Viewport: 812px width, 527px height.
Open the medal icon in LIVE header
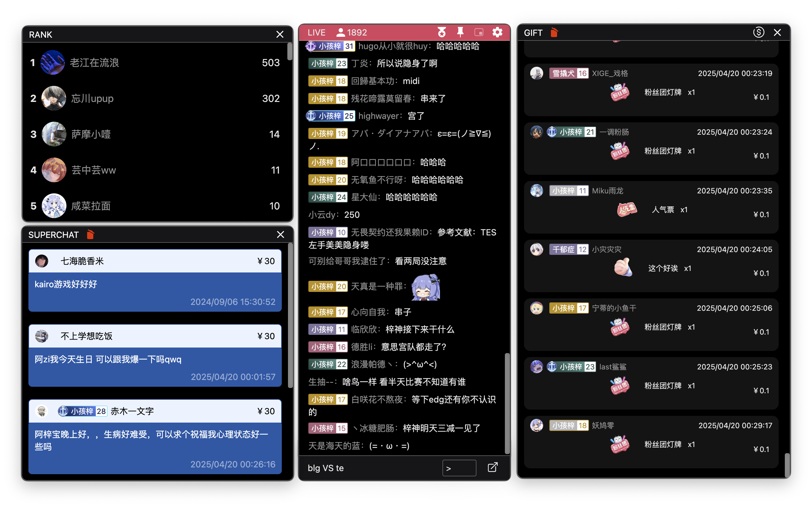(x=442, y=32)
